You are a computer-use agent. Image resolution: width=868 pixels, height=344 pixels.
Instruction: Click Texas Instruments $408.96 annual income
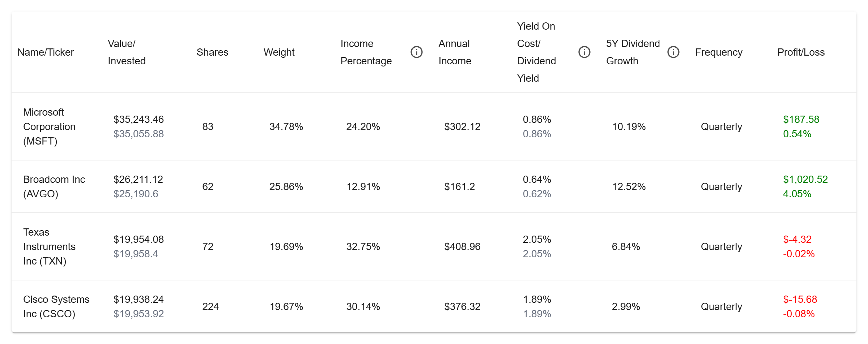coord(462,246)
